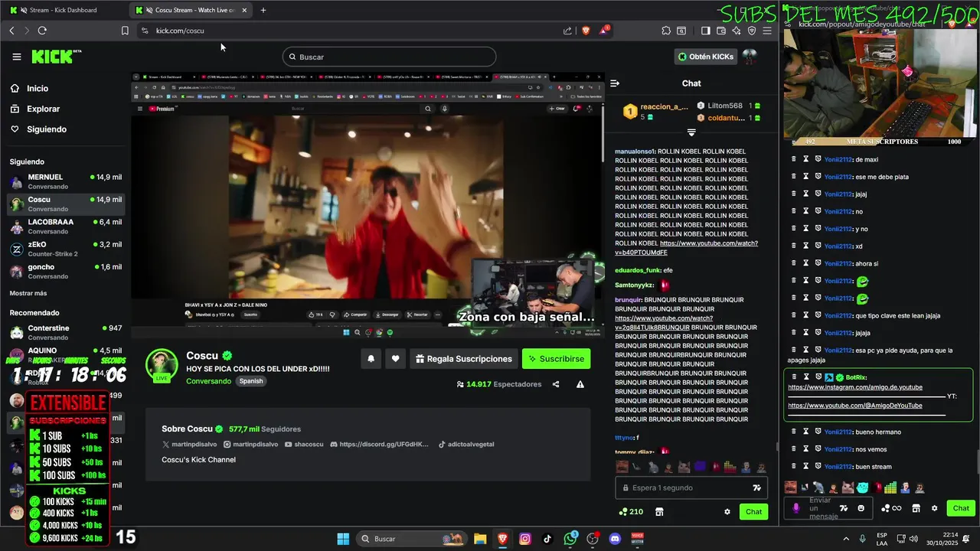Viewport: 980px width, 551px height.
Task: Click purple microphone icon in popout chat
Action: (796, 508)
